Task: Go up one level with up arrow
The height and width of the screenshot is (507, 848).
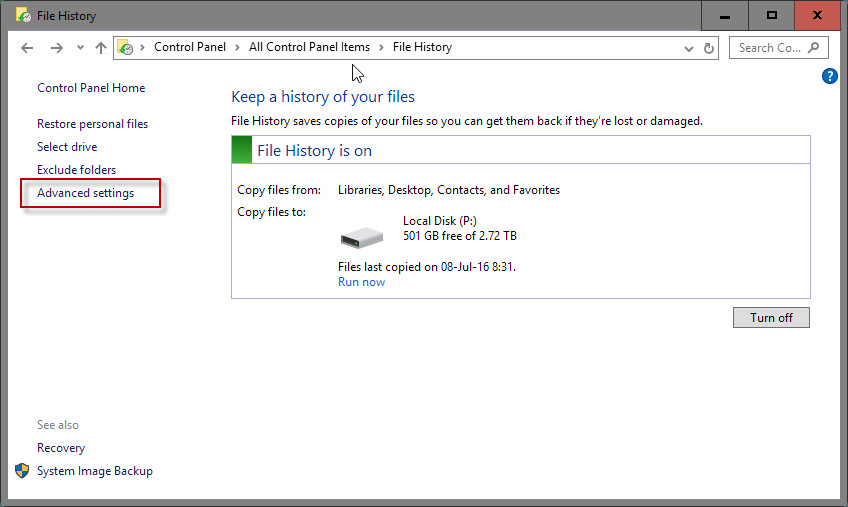Action: [101, 48]
